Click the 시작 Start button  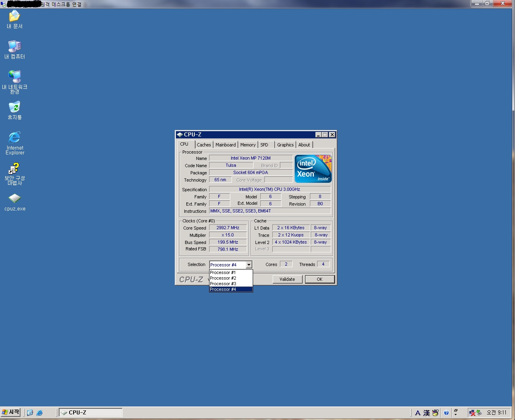click(x=10, y=412)
